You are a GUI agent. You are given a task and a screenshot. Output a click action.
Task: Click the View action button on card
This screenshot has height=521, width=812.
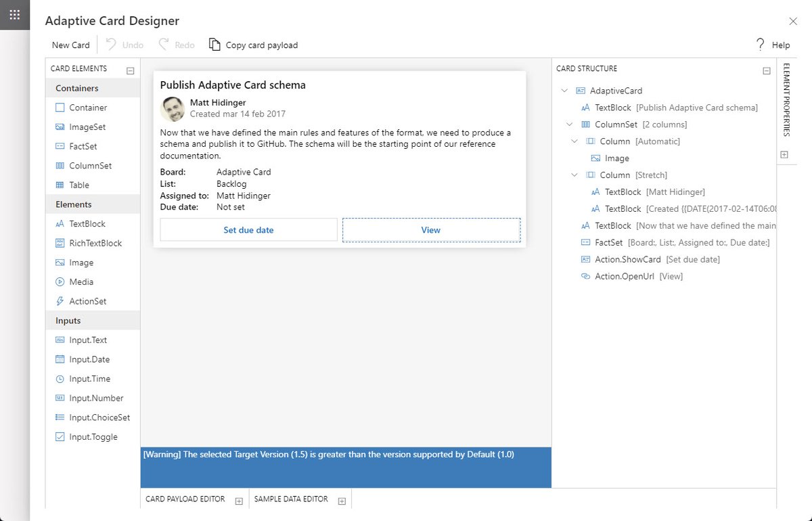click(431, 229)
